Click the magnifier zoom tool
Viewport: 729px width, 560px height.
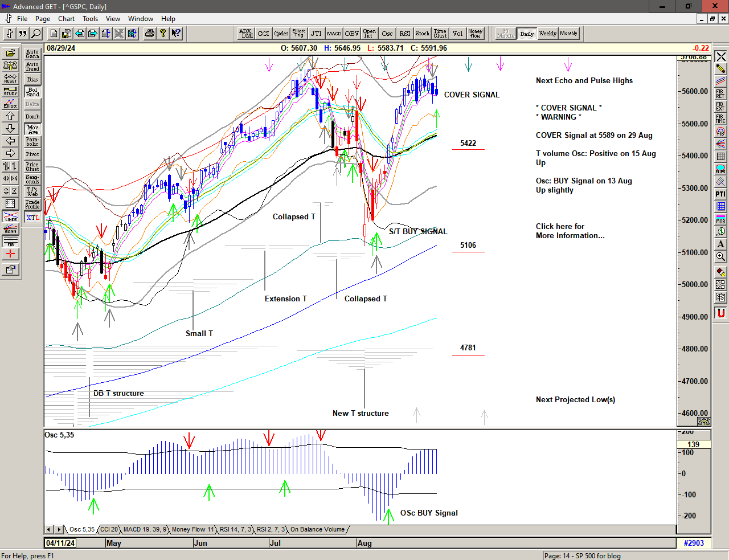[720, 257]
